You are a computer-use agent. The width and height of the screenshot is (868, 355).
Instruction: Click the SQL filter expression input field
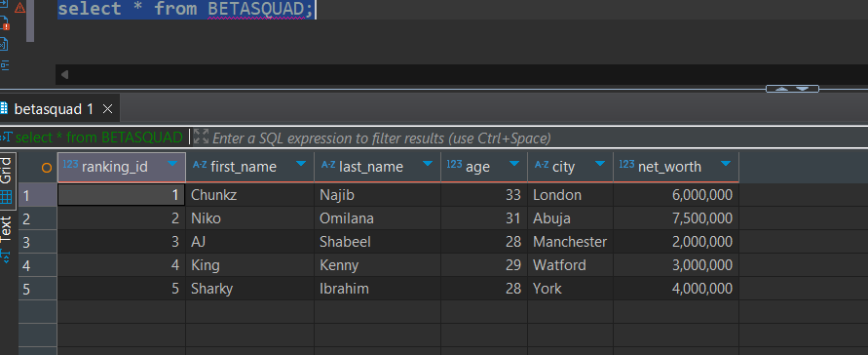tap(382, 138)
